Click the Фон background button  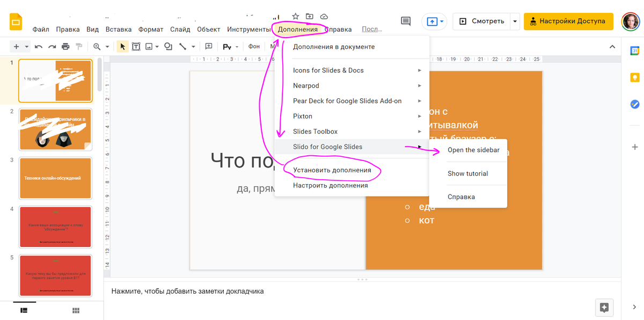pyautogui.click(x=254, y=47)
